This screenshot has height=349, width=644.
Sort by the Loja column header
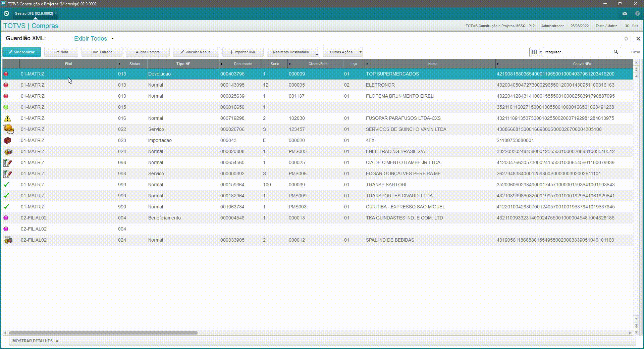point(354,64)
